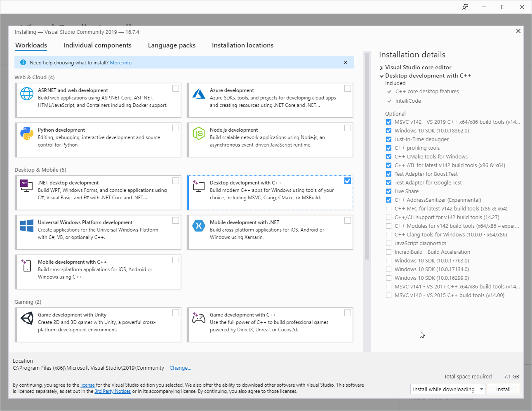Click the Python development icon

(27, 133)
